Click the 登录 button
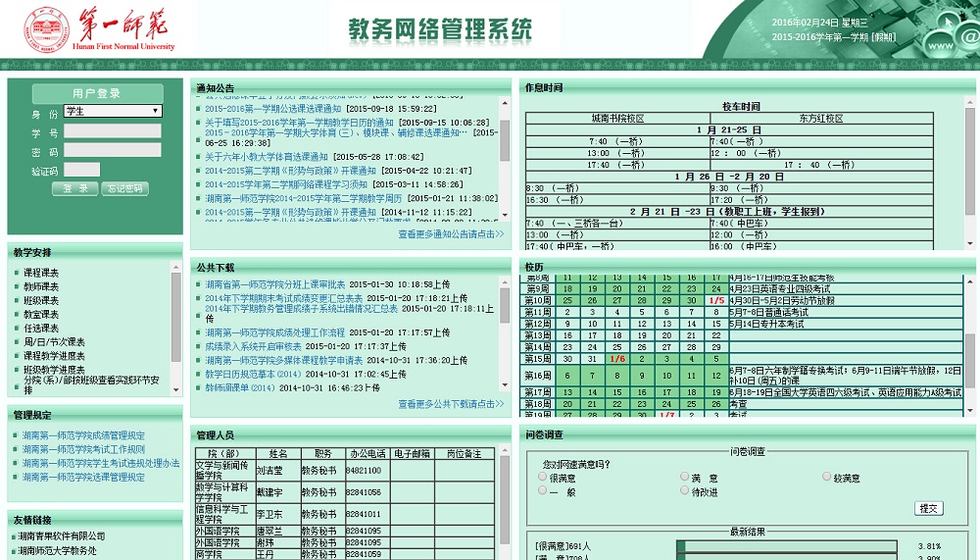Screen dimensions: 980x560 click(74, 188)
